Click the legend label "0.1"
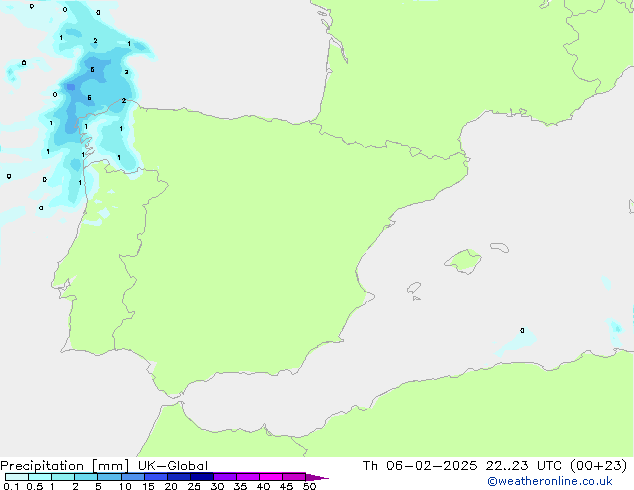The height and width of the screenshot is (490, 634). (11, 486)
